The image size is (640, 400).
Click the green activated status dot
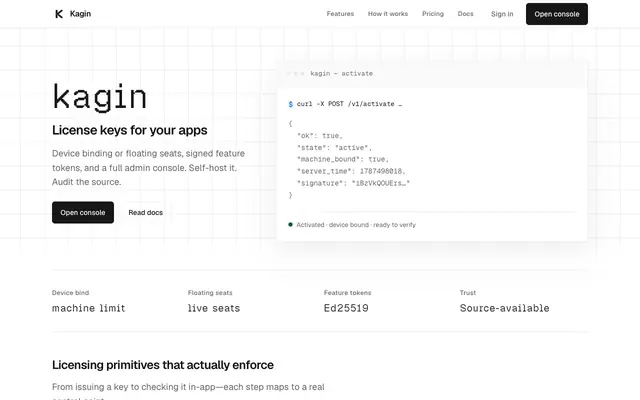point(290,224)
